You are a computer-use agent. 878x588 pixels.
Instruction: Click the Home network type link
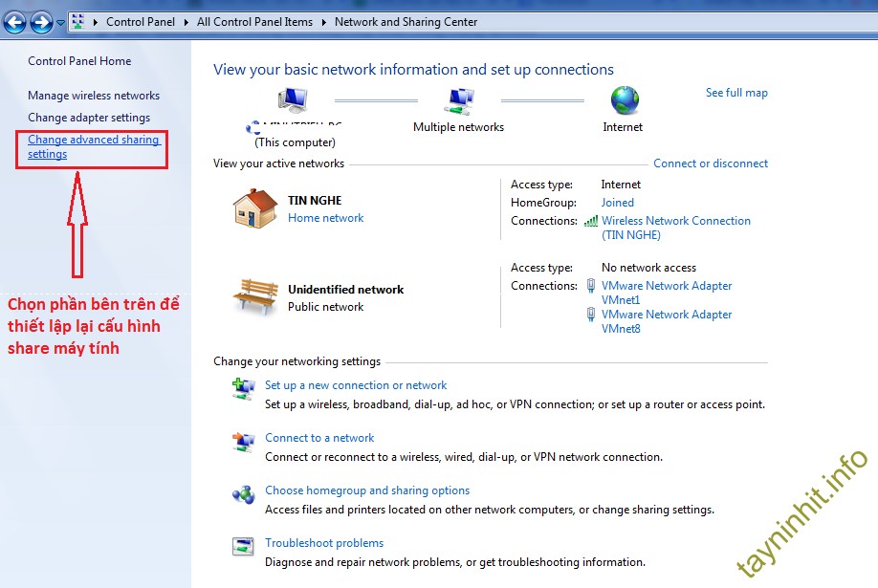[325, 218]
